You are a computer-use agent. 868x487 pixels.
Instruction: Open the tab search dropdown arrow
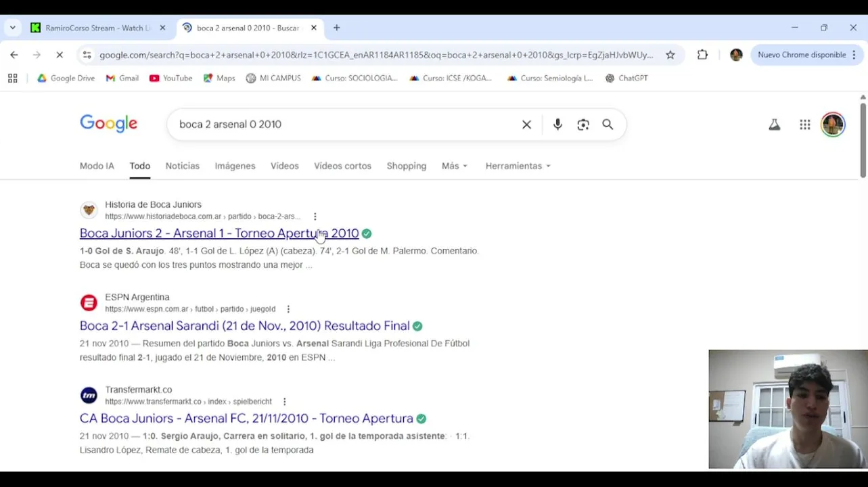pyautogui.click(x=12, y=28)
